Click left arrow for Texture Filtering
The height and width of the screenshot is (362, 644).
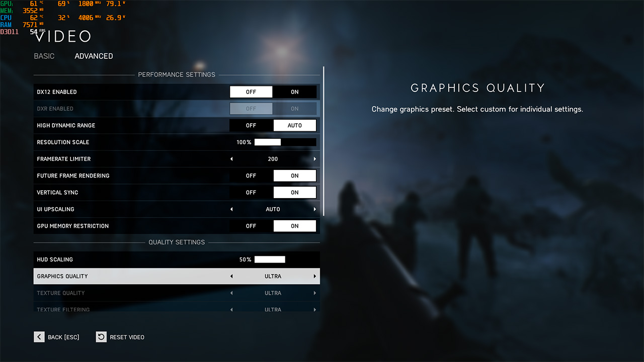231,310
